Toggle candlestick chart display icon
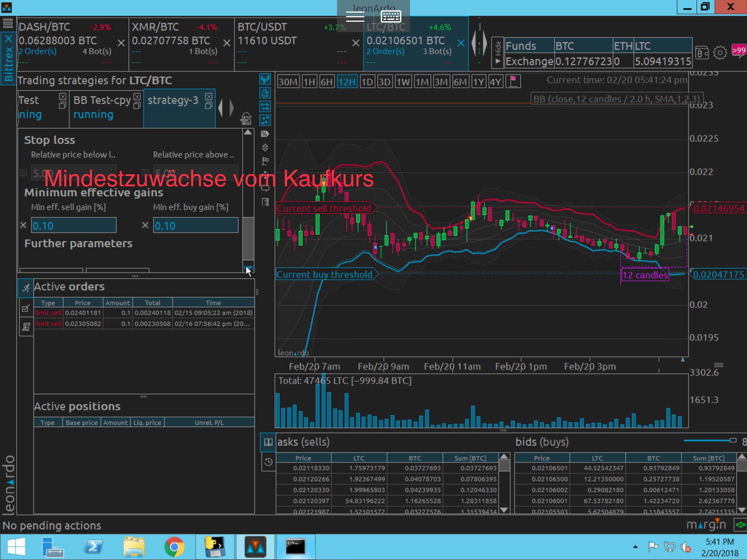 [x=265, y=79]
